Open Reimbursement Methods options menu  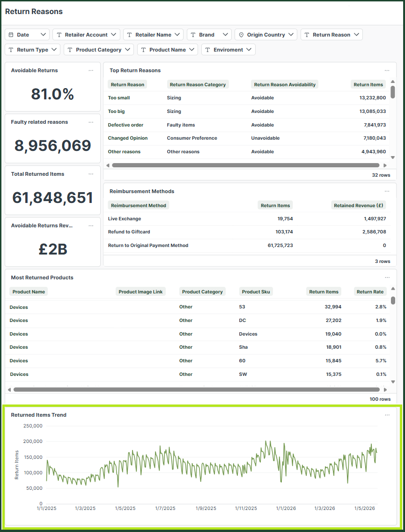387,191
